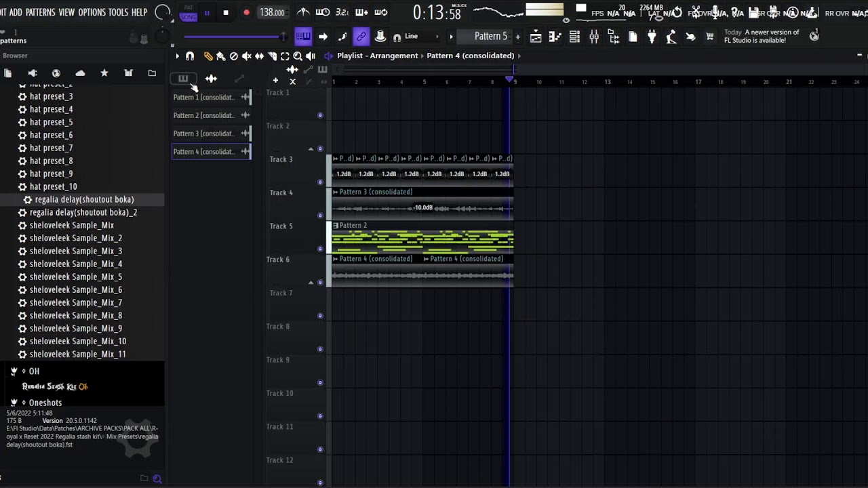Viewport: 868px width, 488px height.
Task: Toggle the 3-2-1 countdown before recording
Action: pos(342,12)
